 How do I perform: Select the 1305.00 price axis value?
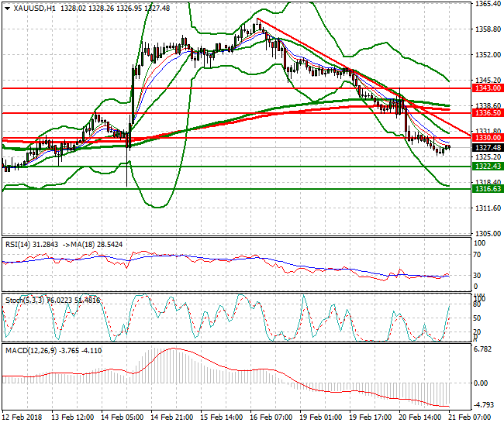(488, 234)
